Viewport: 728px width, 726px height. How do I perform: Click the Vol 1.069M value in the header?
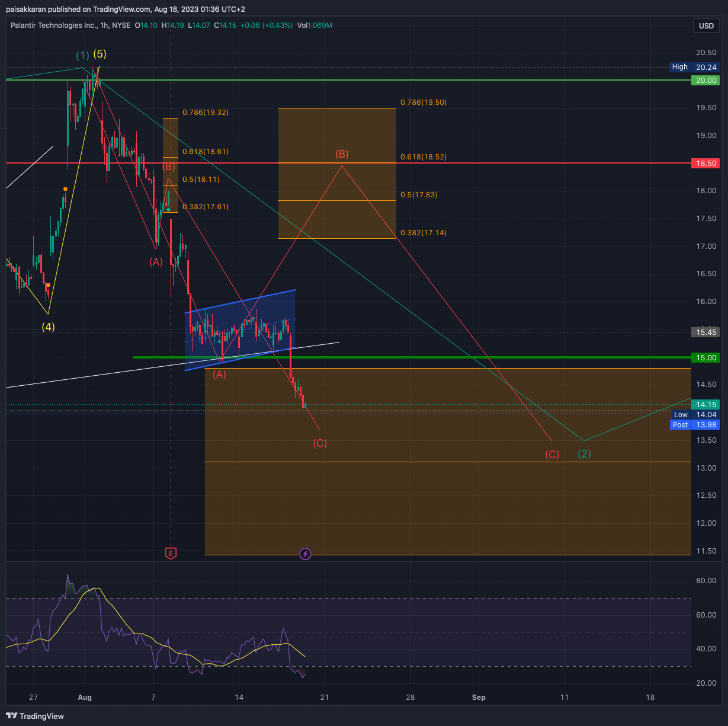[x=315, y=25]
